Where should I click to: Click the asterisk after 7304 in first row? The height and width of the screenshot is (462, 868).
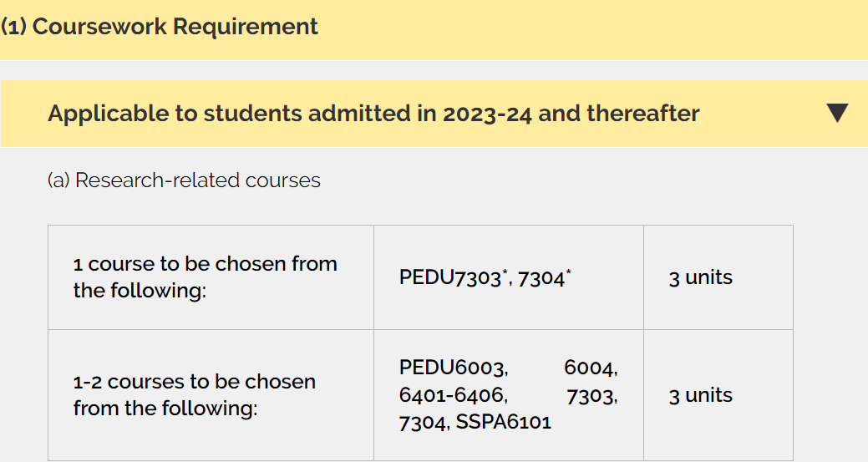tap(568, 272)
